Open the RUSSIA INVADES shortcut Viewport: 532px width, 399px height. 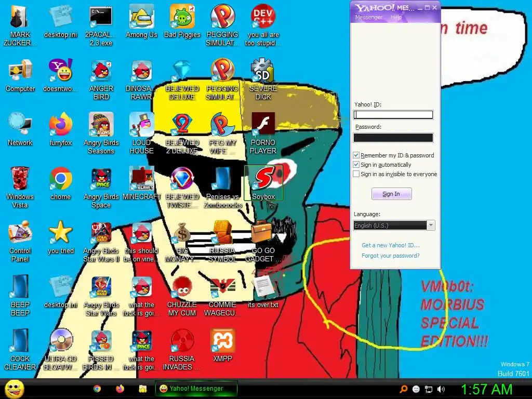click(182, 349)
